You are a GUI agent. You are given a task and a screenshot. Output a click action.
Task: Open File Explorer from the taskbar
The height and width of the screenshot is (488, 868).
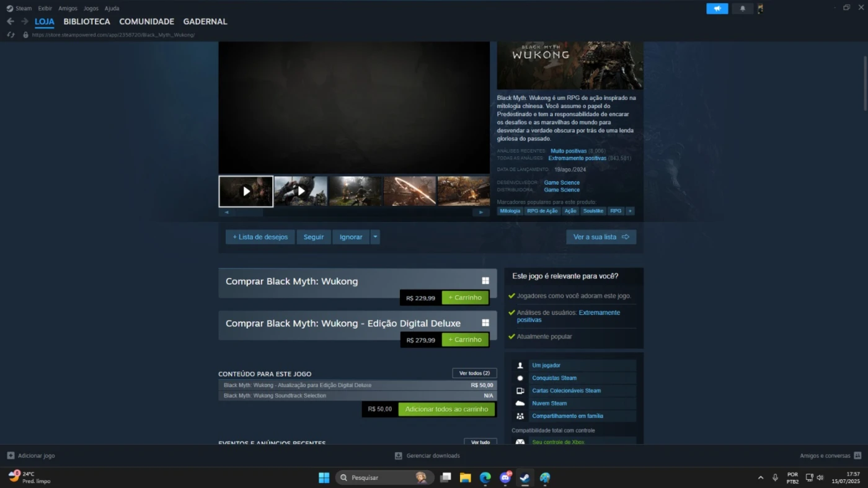(x=465, y=477)
